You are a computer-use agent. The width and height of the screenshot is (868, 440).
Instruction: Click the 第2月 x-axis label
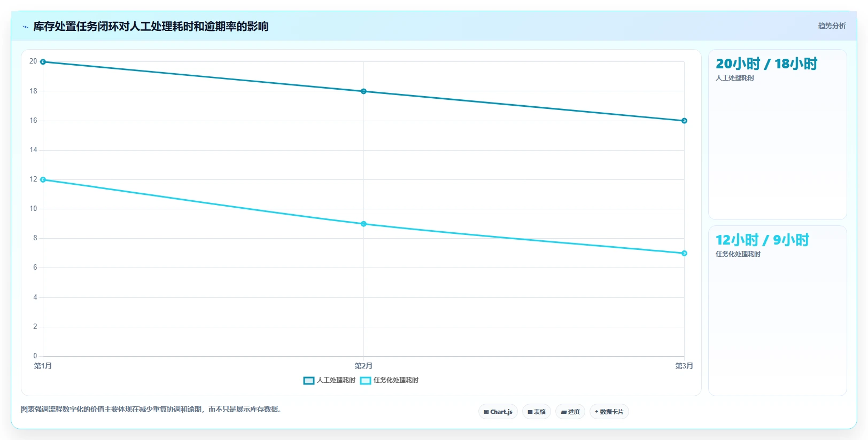(363, 366)
